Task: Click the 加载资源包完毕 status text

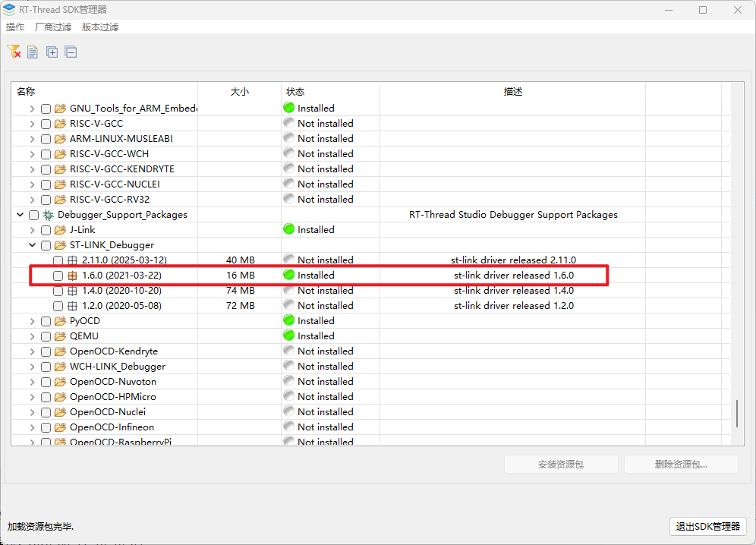Action: pyautogui.click(x=40, y=526)
